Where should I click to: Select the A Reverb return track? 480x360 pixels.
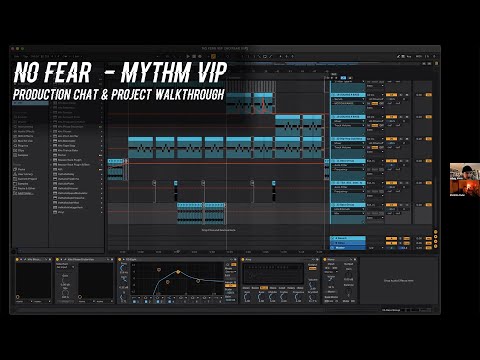tap(348, 238)
